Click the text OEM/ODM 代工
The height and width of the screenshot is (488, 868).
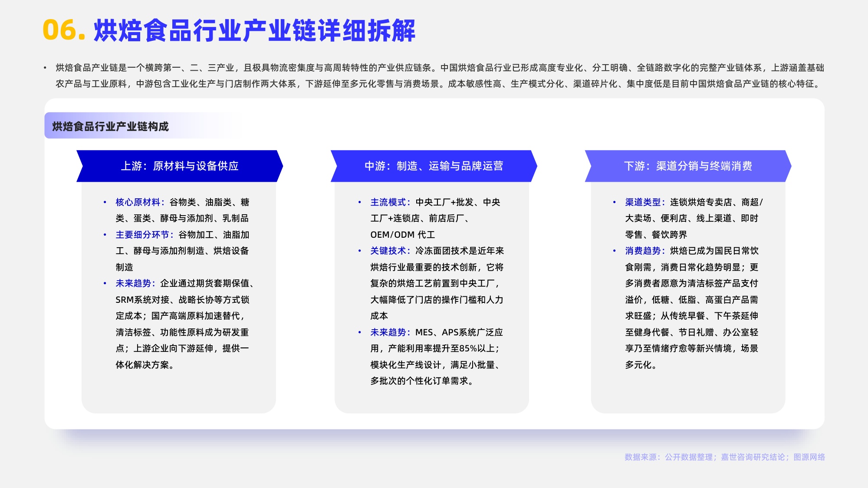point(403,235)
